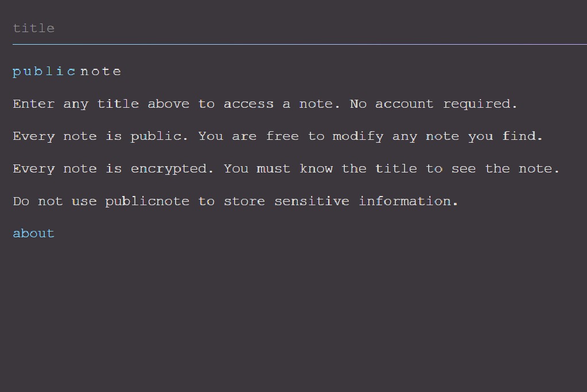The image size is (587, 392).
Task: Click the word note in the heading
Action: click(x=102, y=70)
